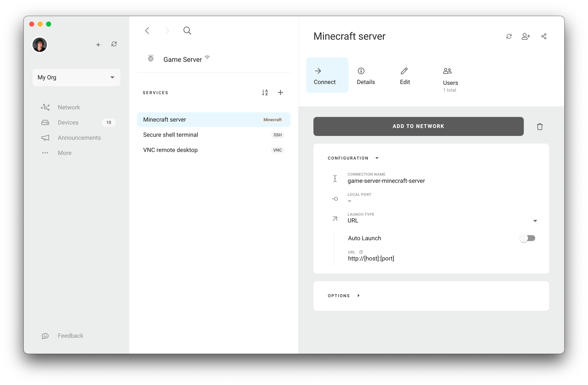Viewport: 588px width, 385px height.
Task: Click the add user icon in toolbar
Action: 527,37
